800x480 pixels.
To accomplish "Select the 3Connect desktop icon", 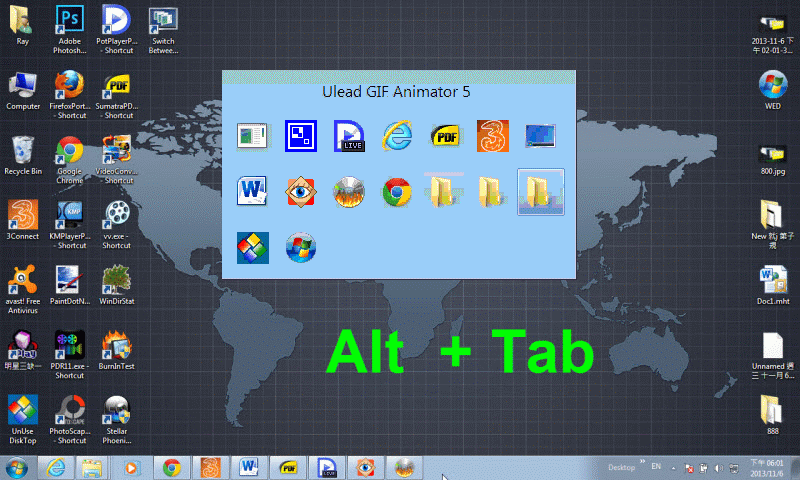I will click(23, 220).
